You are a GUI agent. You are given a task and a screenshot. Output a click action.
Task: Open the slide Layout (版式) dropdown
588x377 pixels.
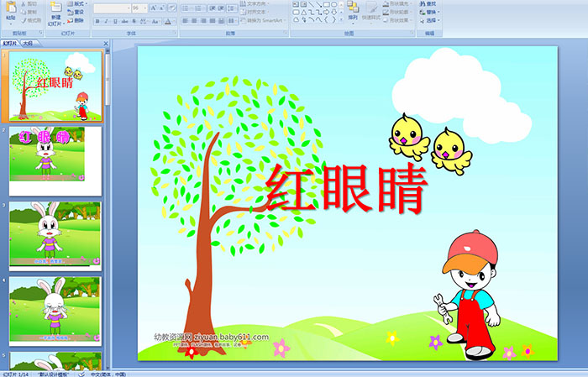pyautogui.click(x=77, y=3)
